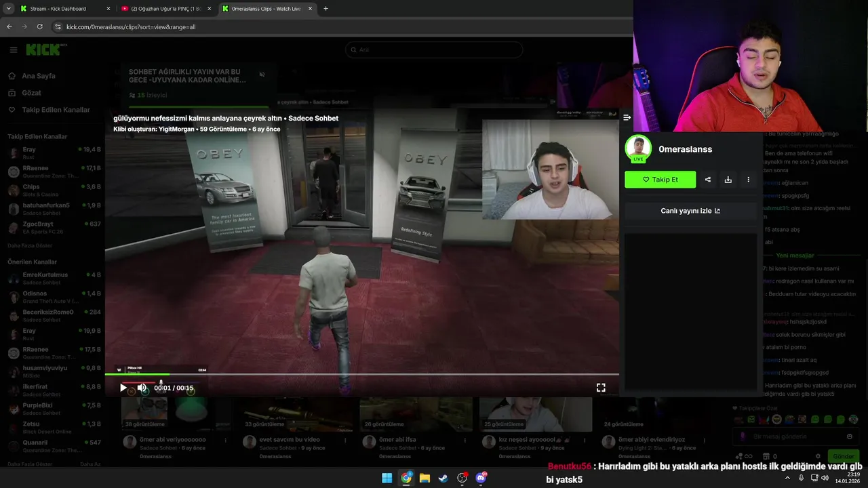Viewport: 868px width, 488px height.
Task: Open Steam from the taskbar
Action: click(443, 478)
